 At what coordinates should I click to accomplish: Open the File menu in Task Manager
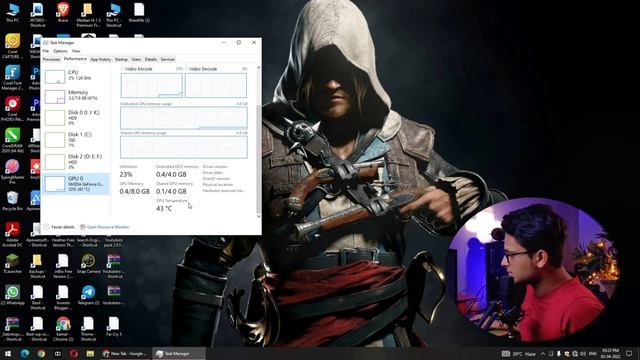coord(46,51)
